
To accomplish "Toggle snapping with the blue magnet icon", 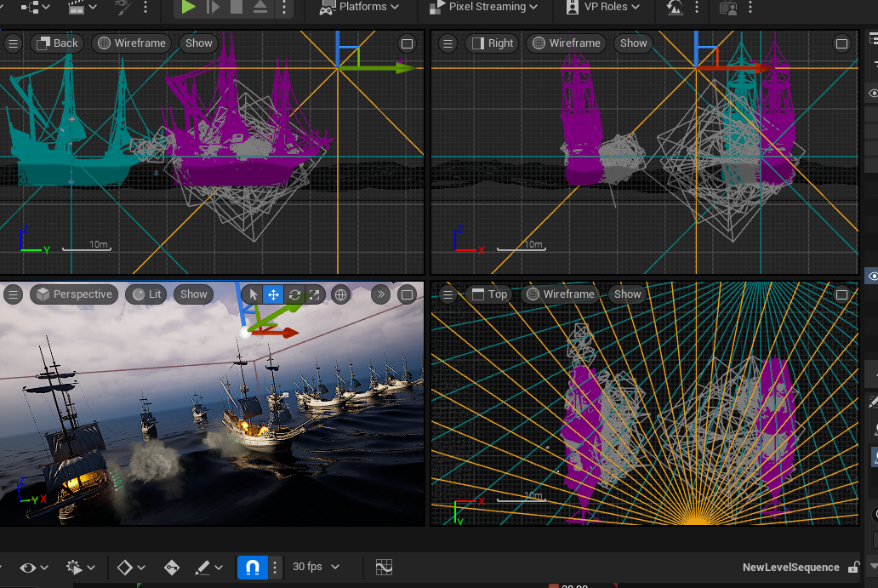I will (253, 567).
